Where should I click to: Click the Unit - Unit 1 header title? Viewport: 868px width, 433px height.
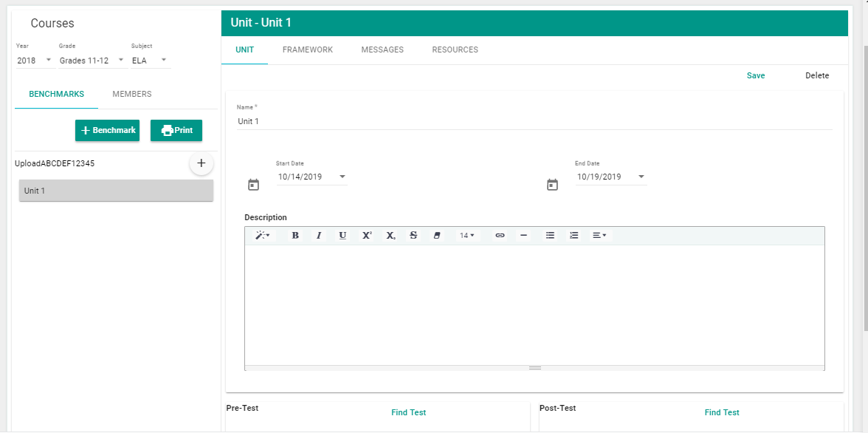[x=261, y=23]
